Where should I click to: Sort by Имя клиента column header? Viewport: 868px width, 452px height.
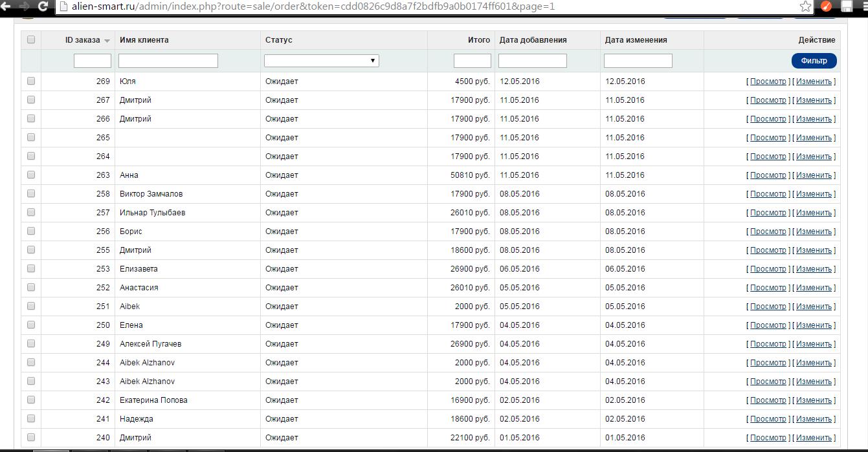point(144,40)
